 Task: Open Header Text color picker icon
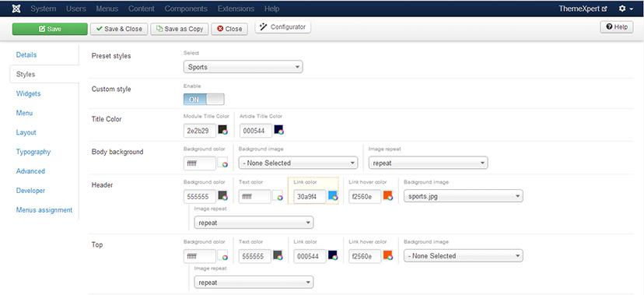click(278, 196)
